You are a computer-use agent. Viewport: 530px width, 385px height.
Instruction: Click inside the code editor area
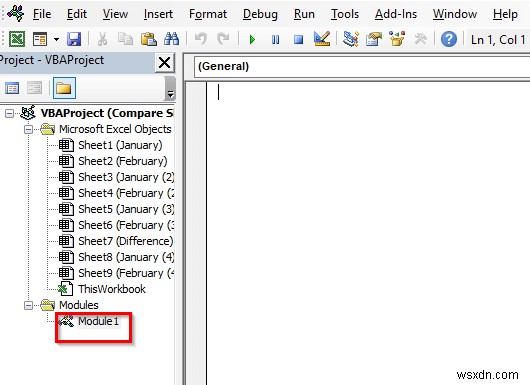[x=368, y=233]
